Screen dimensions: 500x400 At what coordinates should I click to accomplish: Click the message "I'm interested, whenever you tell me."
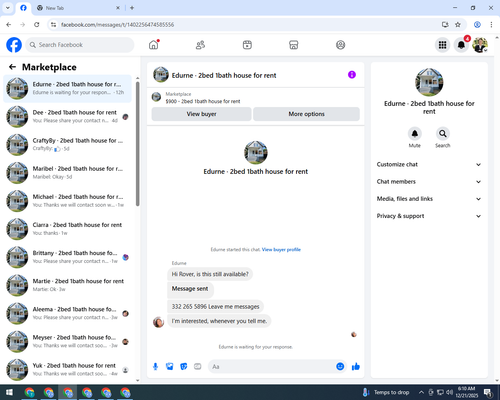[x=219, y=321]
